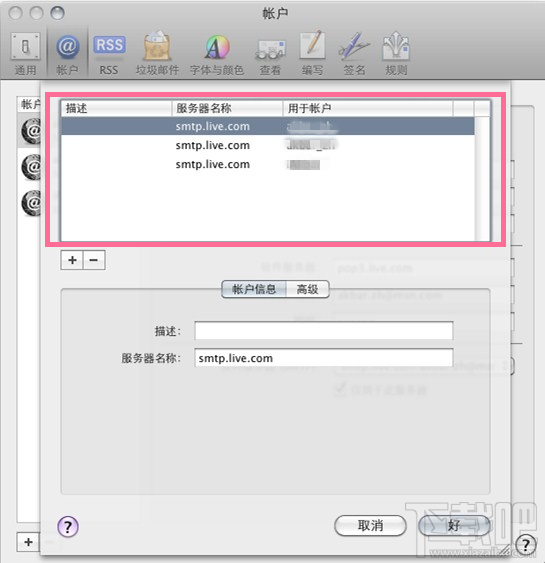Image resolution: width=545 pixels, height=563 pixels.
Task: Open the RSS preferences pane
Action: click(x=109, y=54)
